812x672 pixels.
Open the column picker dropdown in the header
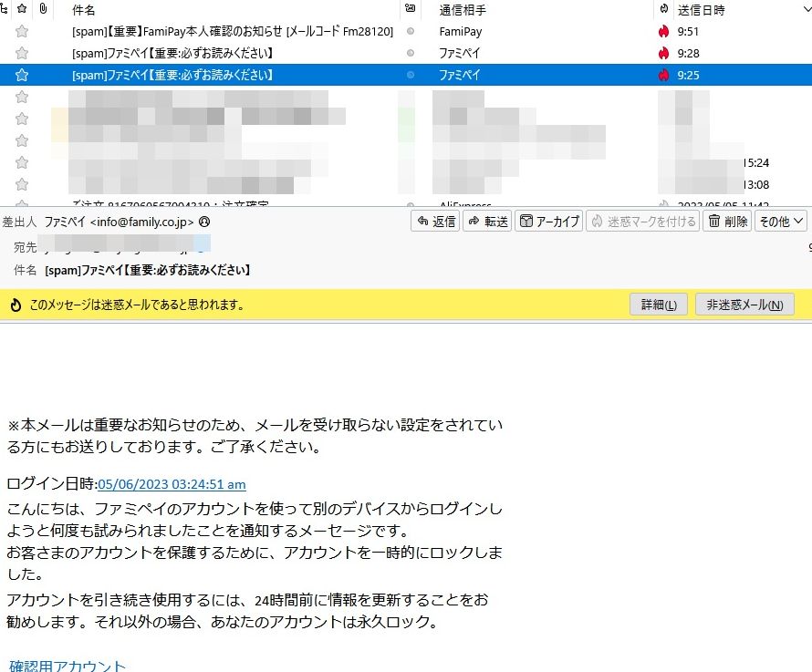click(806, 10)
